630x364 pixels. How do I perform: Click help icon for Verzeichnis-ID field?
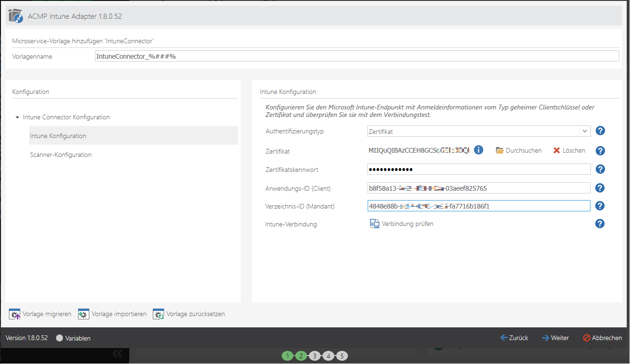pyautogui.click(x=600, y=206)
